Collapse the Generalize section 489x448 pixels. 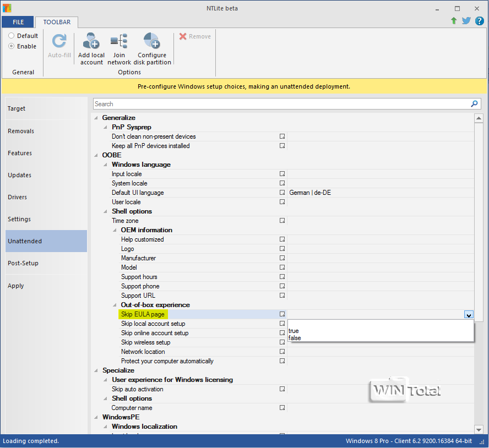[97, 118]
